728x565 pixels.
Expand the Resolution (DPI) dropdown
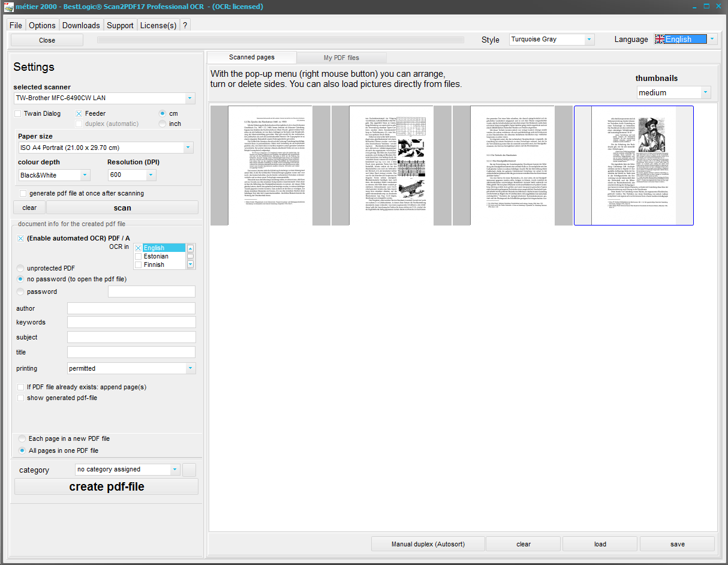coord(151,175)
